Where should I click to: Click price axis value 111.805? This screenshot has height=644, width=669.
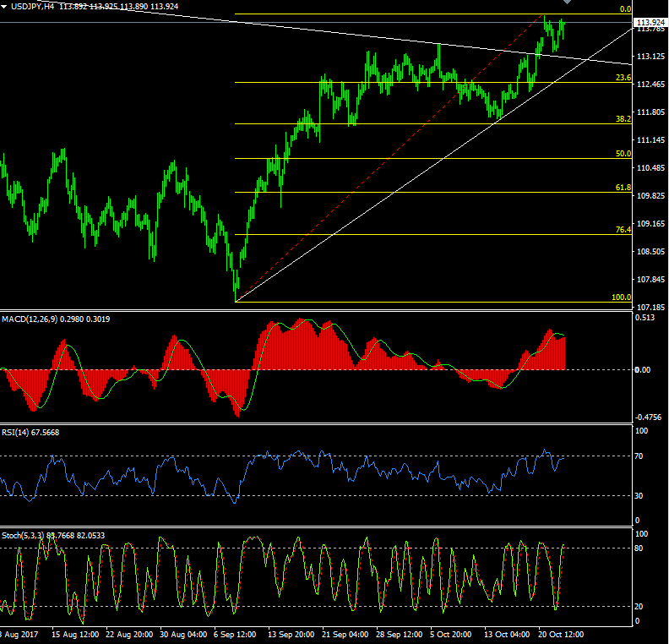click(650, 112)
